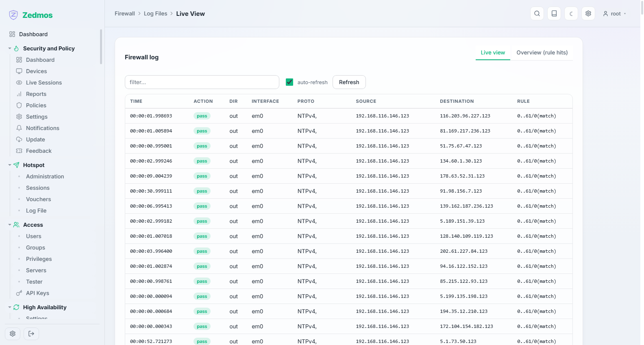Toggle dark mode moon icon

tap(571, 13)
